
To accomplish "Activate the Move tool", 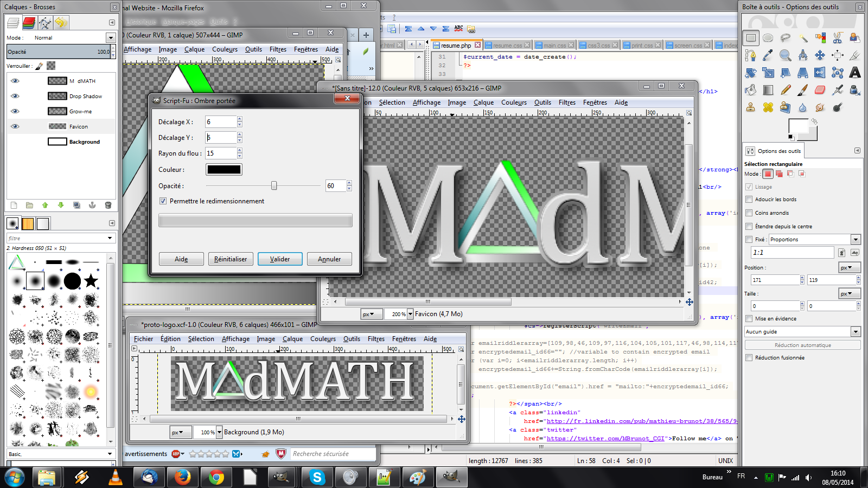I will [820, 55].
